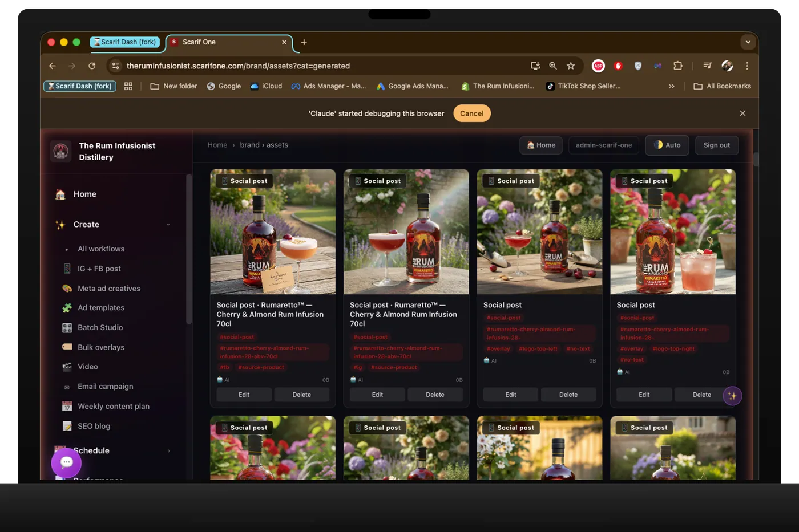Open Bulk overlays in sidebar

pyautogui.click(x=101, y=347)
